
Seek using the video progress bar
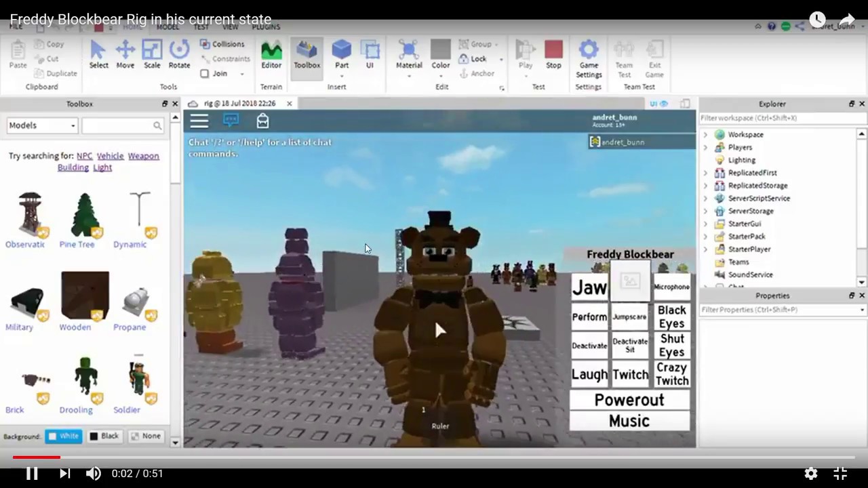click(434, 457)
